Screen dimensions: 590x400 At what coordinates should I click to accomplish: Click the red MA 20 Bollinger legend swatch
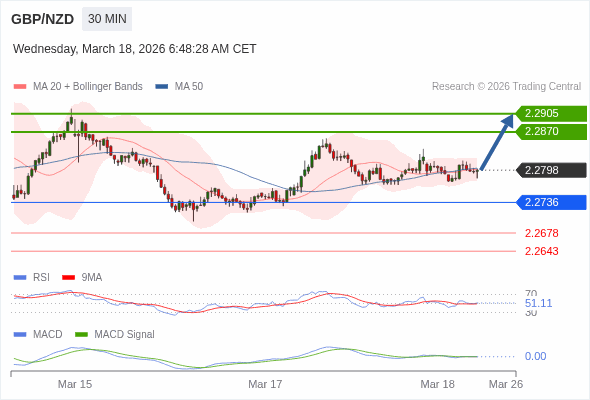(x=20, y=87)
